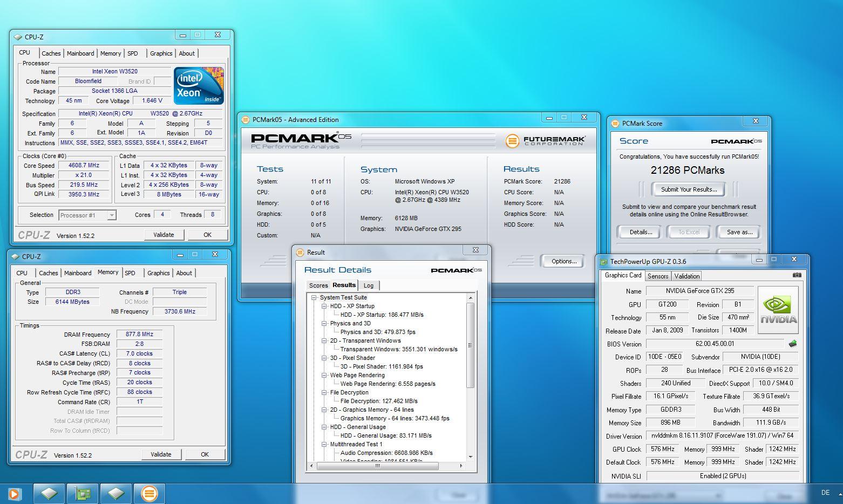This screenshot has height=504, width=843.
Task: Collapse the System Test Suite tree node
Action: coord(314,297)
